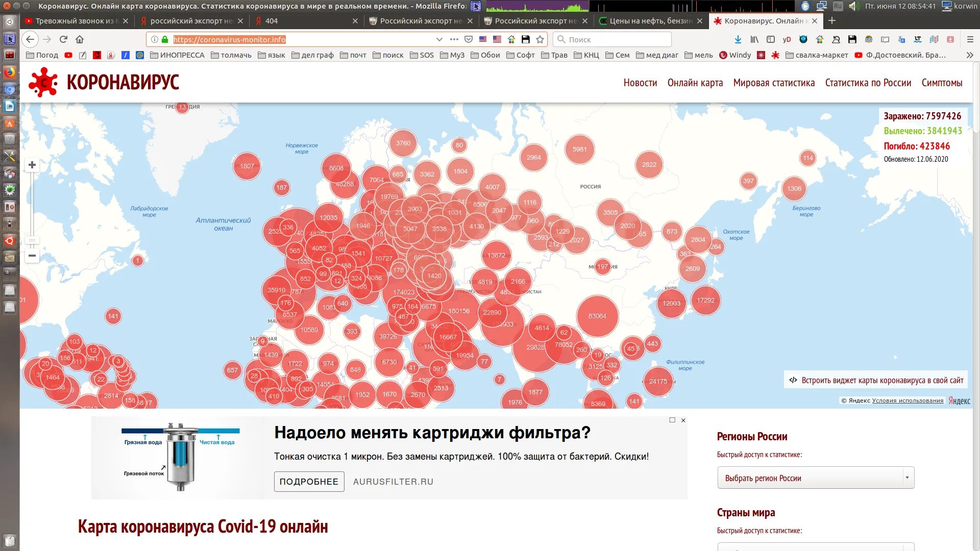Screen dimensions: 980x551
Task: Click the map zoom out minus button
Action: click(x=32, y=256)
